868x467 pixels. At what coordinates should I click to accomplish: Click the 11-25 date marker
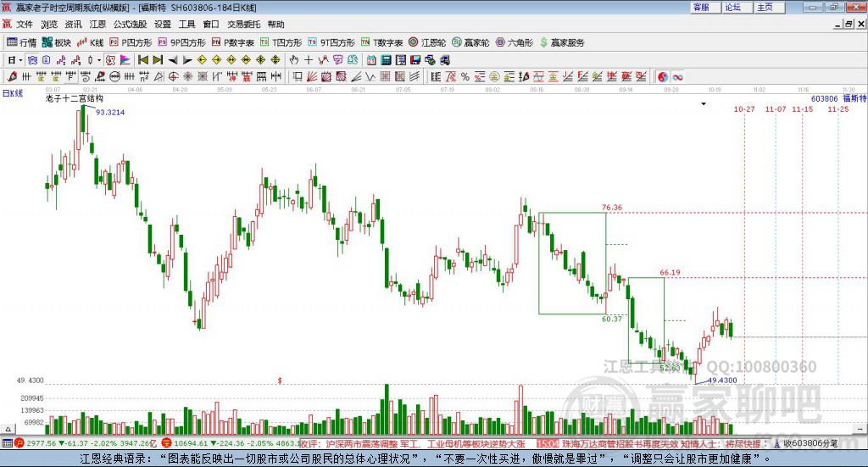838,109
